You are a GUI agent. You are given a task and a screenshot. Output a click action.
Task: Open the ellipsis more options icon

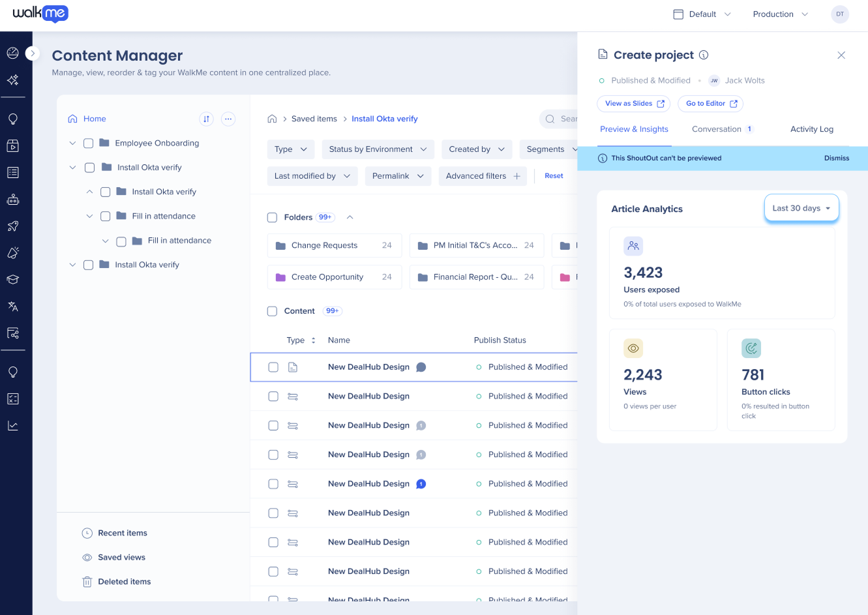(x=228, y=119)
